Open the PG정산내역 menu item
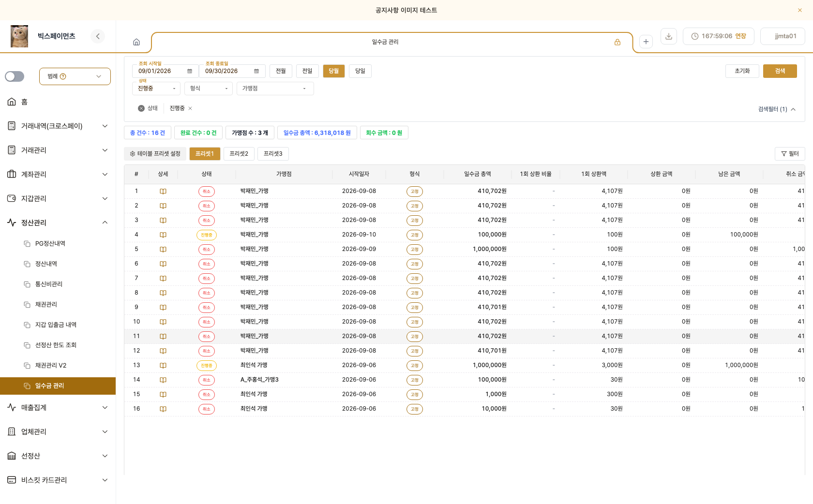 pos(50,243)
